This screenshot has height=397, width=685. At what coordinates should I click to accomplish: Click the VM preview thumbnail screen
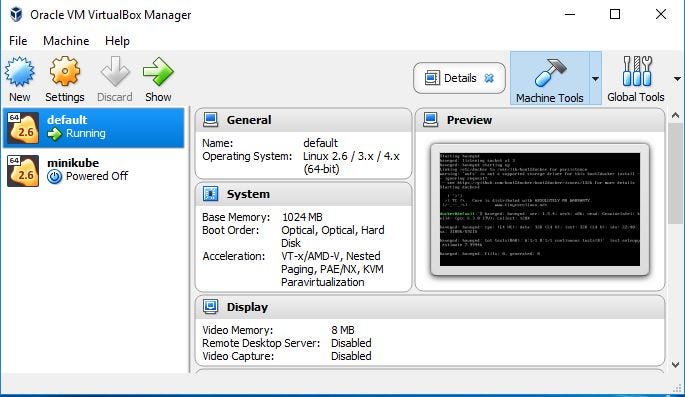coord(540,209)
